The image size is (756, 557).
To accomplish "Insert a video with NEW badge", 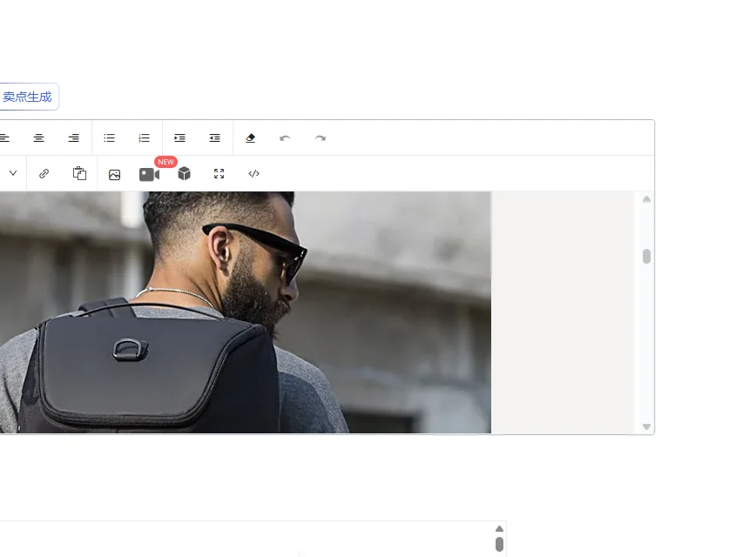I will 149,174.
